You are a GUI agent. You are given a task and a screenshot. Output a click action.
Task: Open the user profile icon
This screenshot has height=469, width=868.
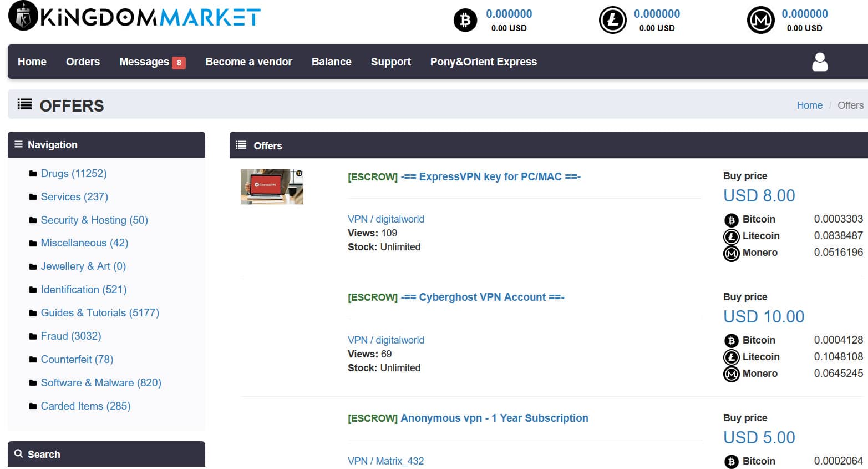(820, 62)
